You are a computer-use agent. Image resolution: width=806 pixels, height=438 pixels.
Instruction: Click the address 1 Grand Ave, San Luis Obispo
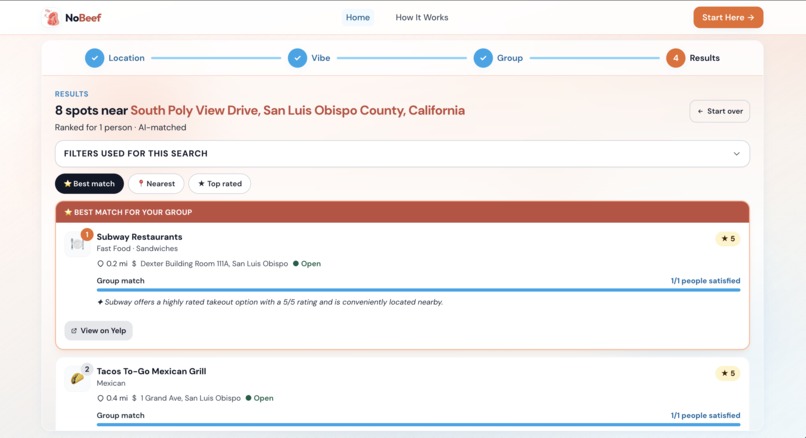pos(190,398)
